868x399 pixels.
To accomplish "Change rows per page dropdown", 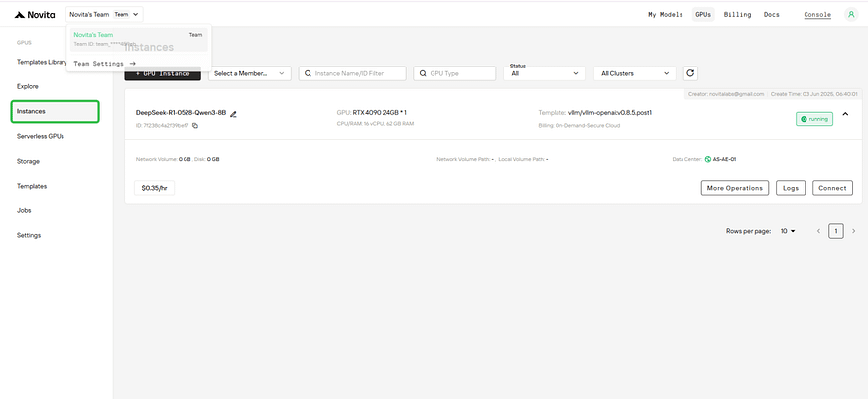I will tap(788, 231).
